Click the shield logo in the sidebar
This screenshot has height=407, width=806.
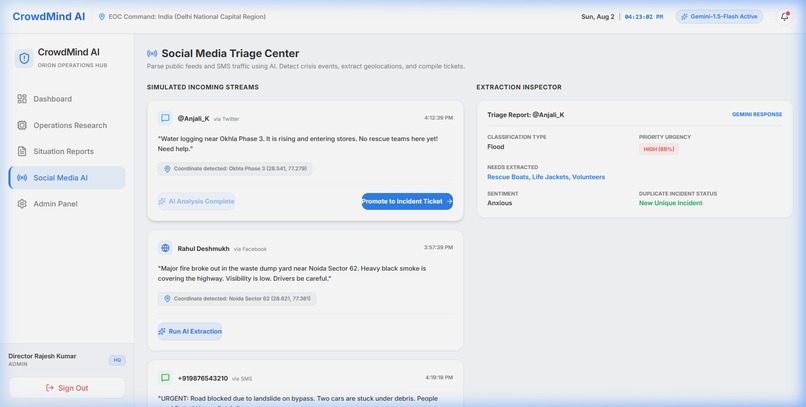pos(24,58)
